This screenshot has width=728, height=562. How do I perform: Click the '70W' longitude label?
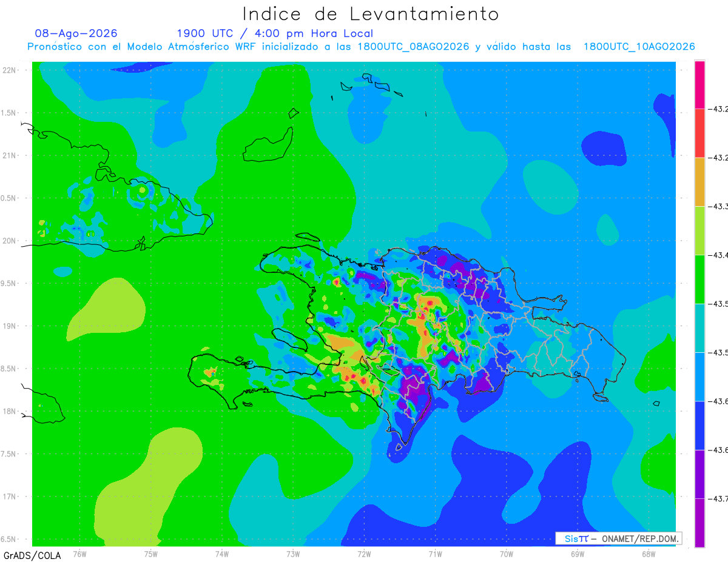tap(507, 554)
